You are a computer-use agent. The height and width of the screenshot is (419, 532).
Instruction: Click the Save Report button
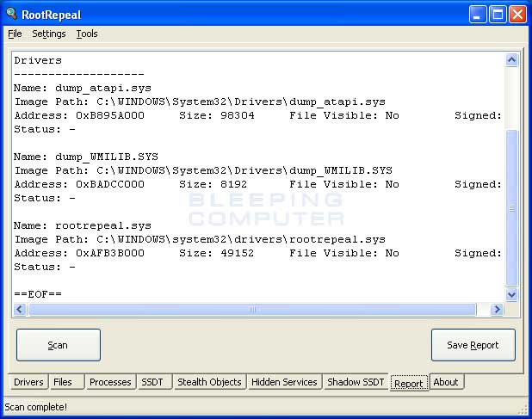473,345
